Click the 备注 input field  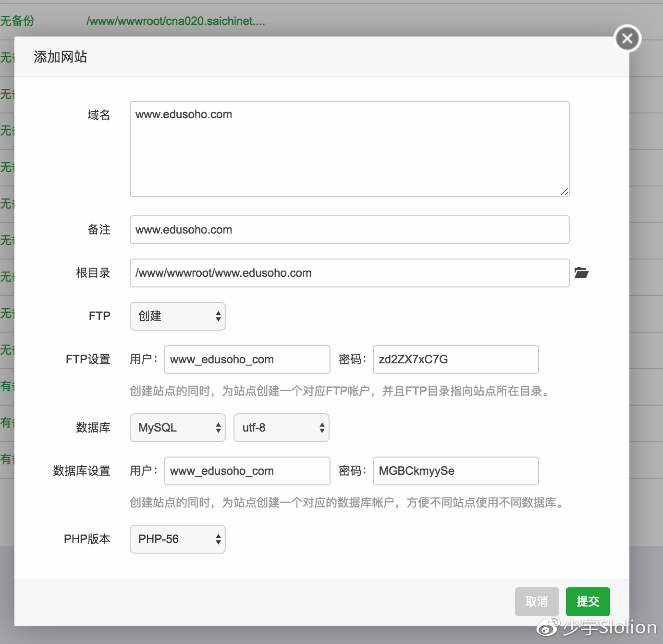350,230
